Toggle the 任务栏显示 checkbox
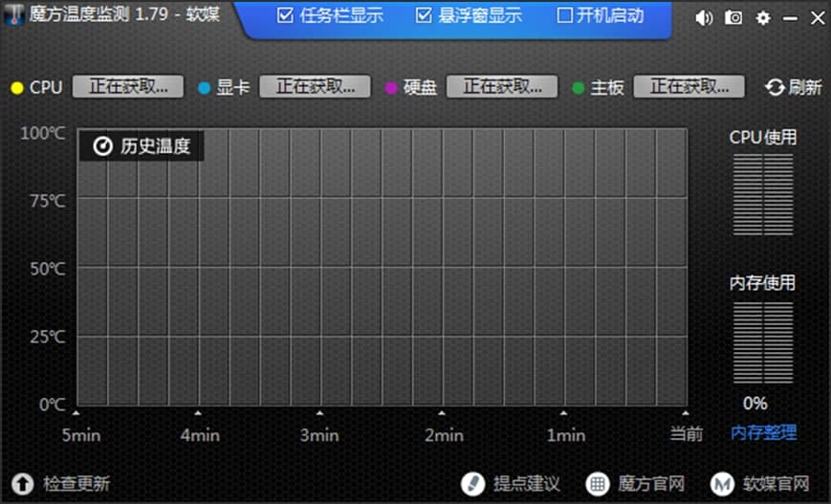 285,15
